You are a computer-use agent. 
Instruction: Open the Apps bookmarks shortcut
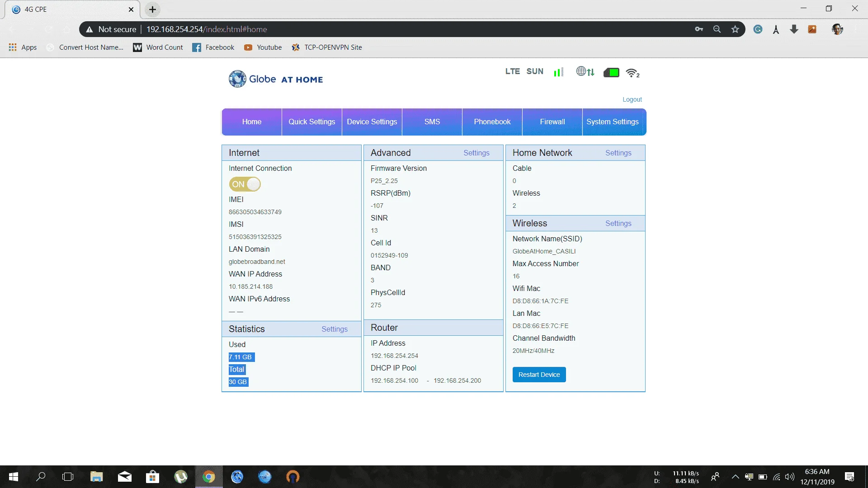[23, 47]
